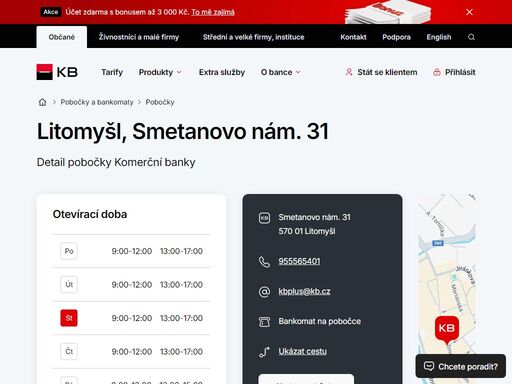Click the Čt day badge
The width and height of the screenshot is (512, 384).
click(69, 352)
